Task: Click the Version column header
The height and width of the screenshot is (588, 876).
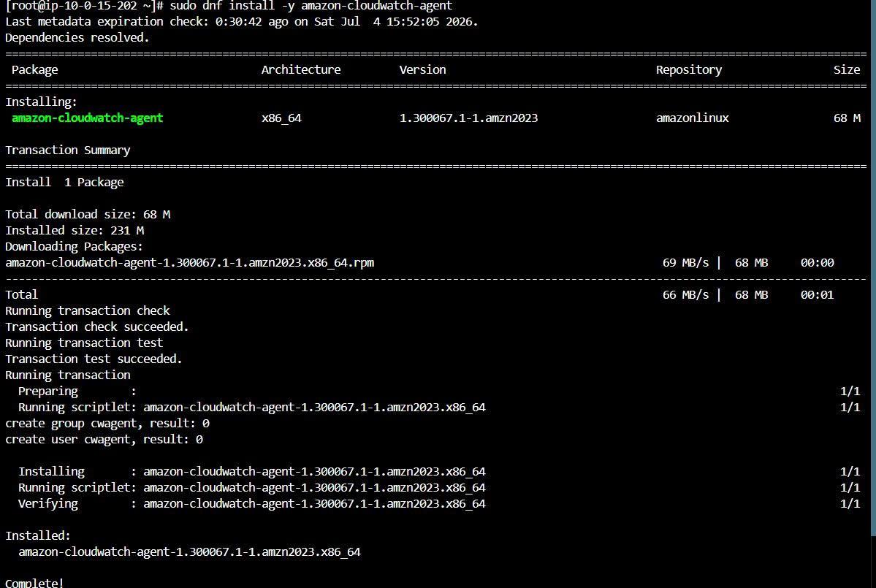Action: pyautogui.click(x=422, y=70)
